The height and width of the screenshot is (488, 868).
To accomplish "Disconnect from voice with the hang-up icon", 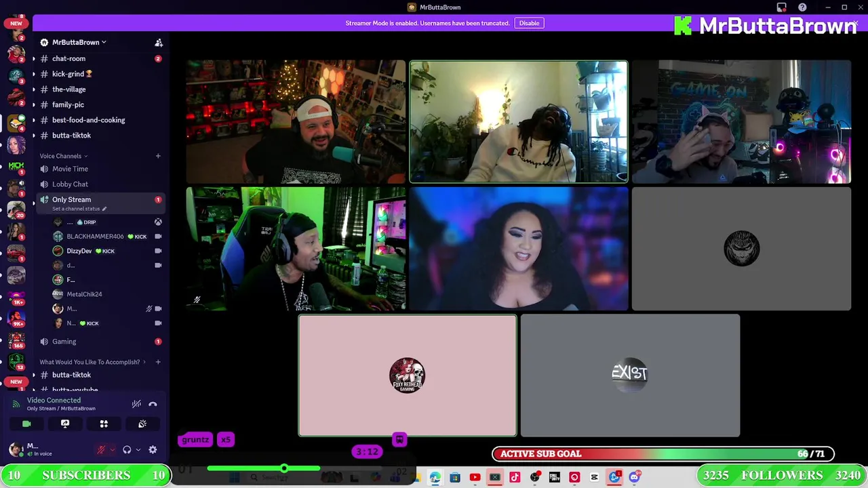I will (x=153, y=404).
